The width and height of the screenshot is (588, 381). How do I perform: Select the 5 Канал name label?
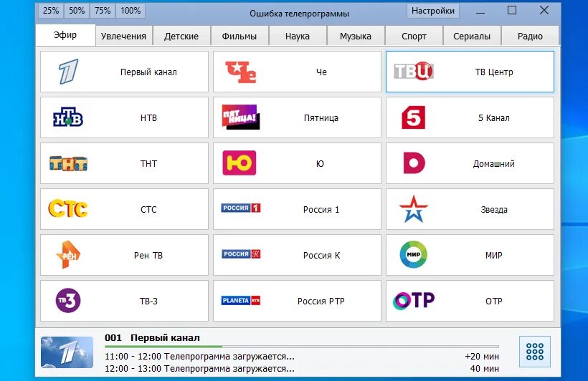coord(494,118)
